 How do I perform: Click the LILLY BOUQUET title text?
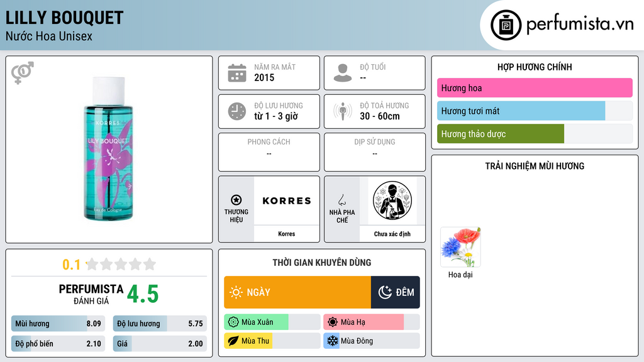pyautogui.click(x=65, y=18)
